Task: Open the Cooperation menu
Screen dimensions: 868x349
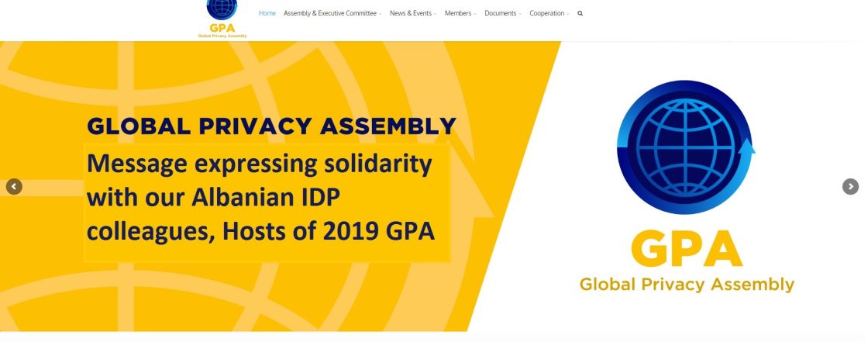Action: (549, 13)
